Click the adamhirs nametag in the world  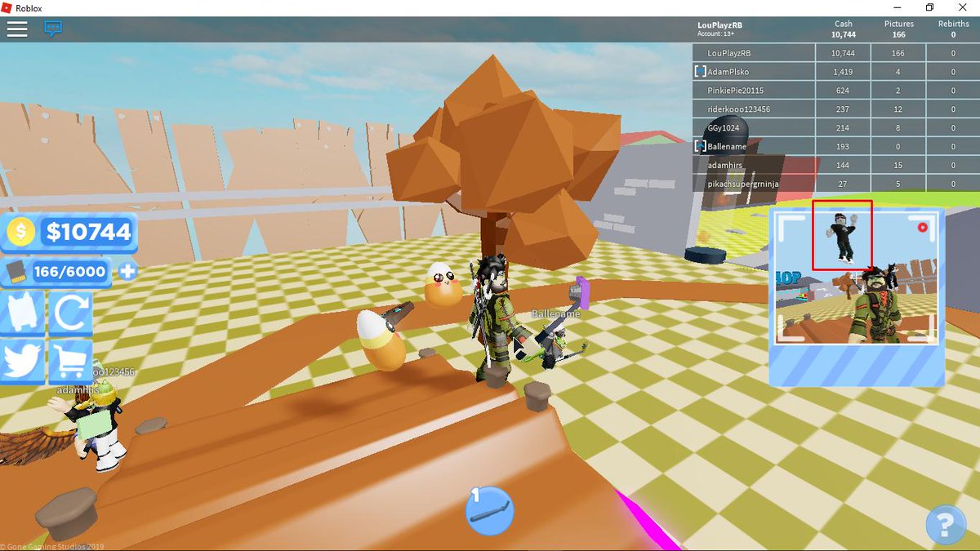click(x=78, y=390)
